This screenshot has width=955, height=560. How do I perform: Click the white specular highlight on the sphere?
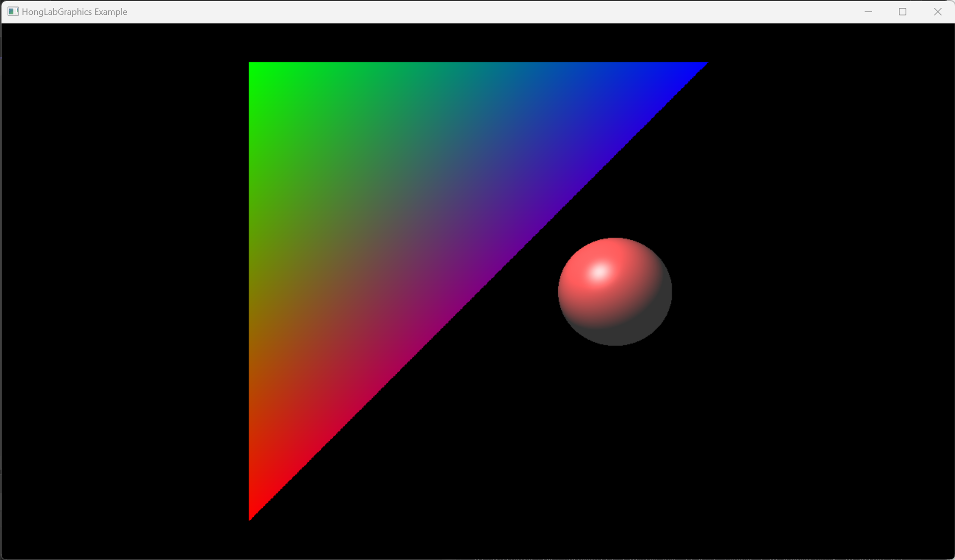pyautogui.click(x=600, y=272)
